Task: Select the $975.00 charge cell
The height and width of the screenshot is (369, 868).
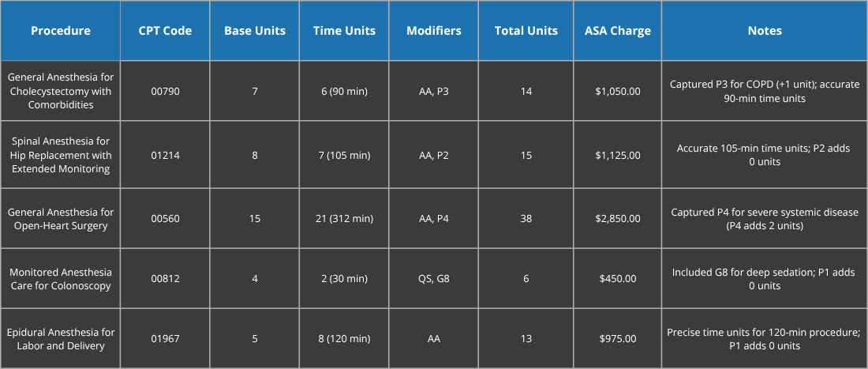Action: coord(617,339)
